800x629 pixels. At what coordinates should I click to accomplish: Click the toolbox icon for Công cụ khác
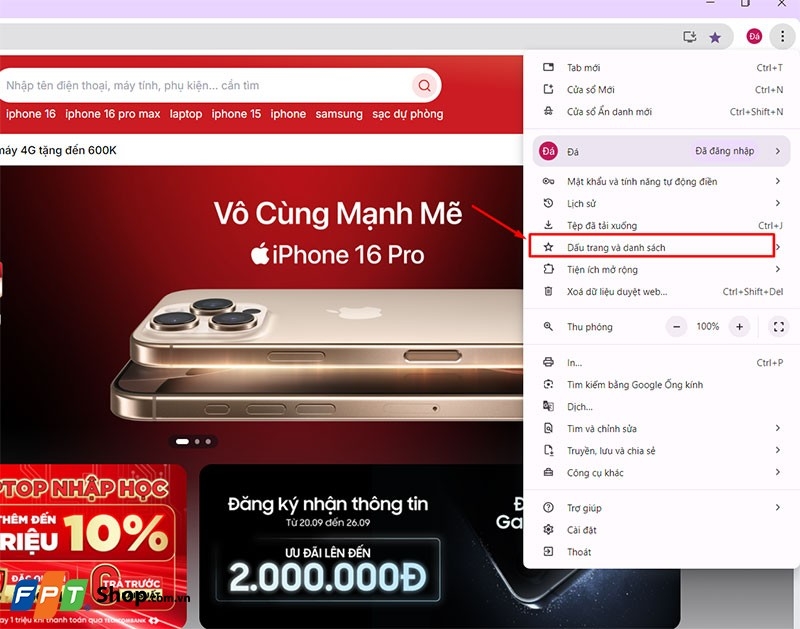pos(548,472)
